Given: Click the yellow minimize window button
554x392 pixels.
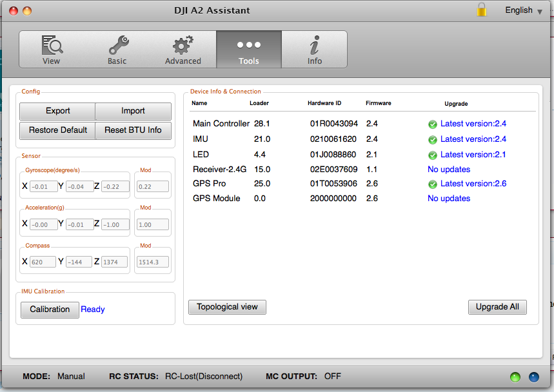Looking at the screenshot, I should coord(27,11).
